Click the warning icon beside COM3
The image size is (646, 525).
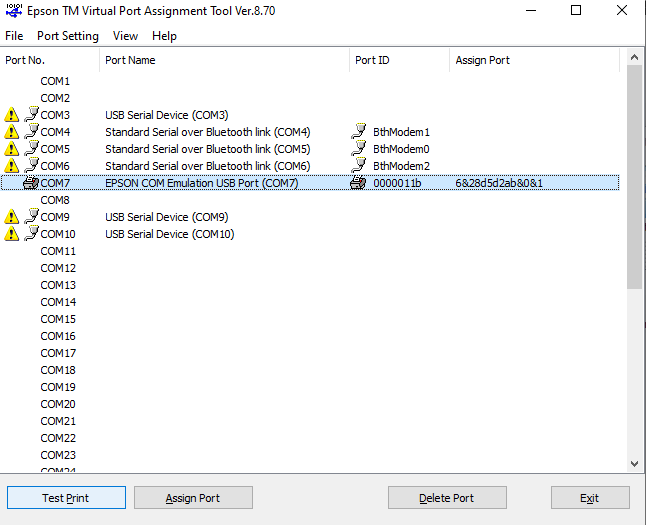click(12, 115)
